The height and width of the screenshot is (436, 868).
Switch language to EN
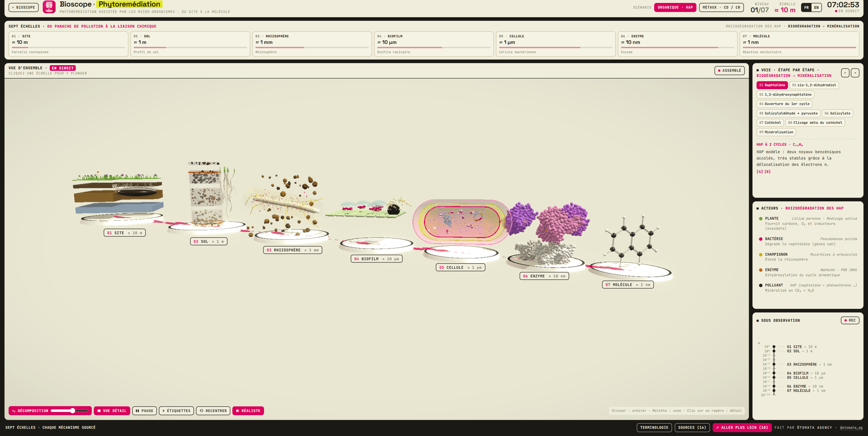[816, 7]
